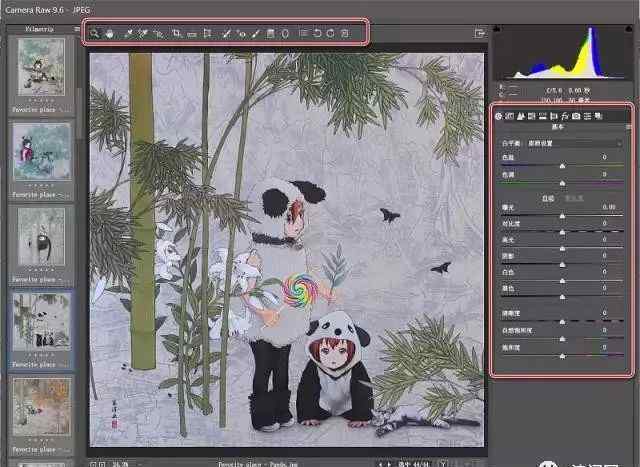Screen dimensions: 640x467
Task: Click the Default (默认值) tone link
Action: tap(574, 198)
